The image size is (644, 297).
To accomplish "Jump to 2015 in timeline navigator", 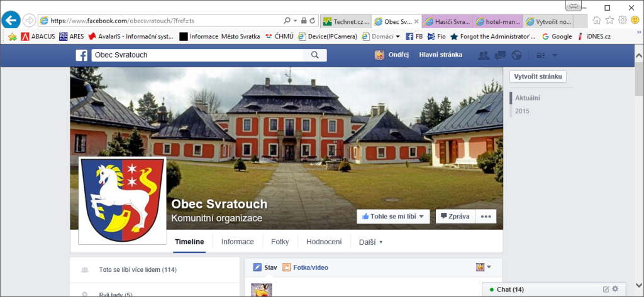I will [523, 111].
